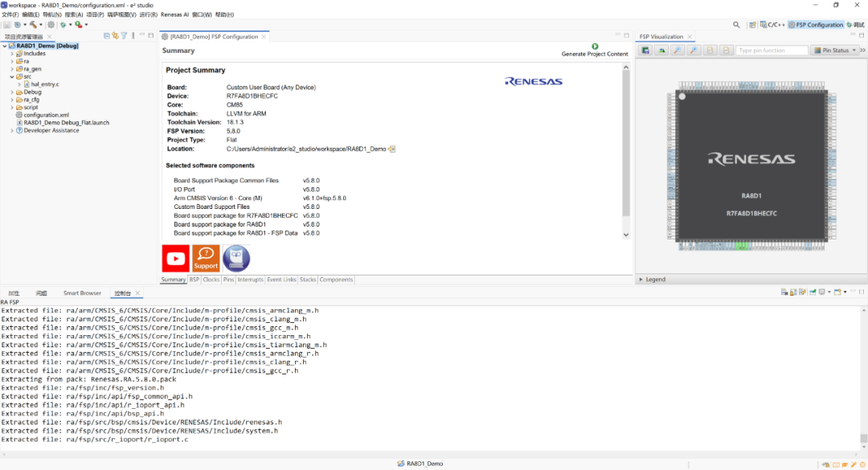Open the 项目(P) menu
Screen dimensions: 868x470
95,14
